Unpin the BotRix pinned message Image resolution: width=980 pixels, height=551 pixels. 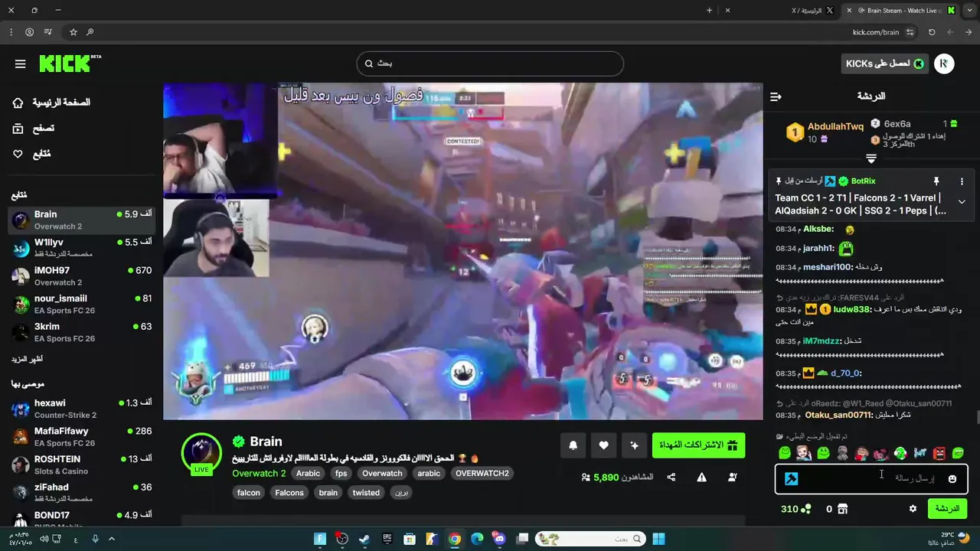point(936,181)
